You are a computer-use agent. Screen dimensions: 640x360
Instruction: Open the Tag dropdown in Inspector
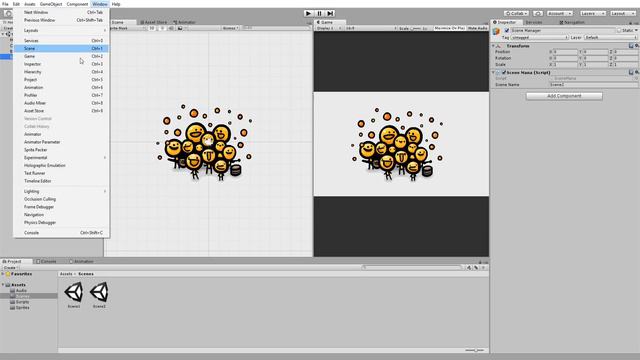pyautogui.click(x=540, y=38)
